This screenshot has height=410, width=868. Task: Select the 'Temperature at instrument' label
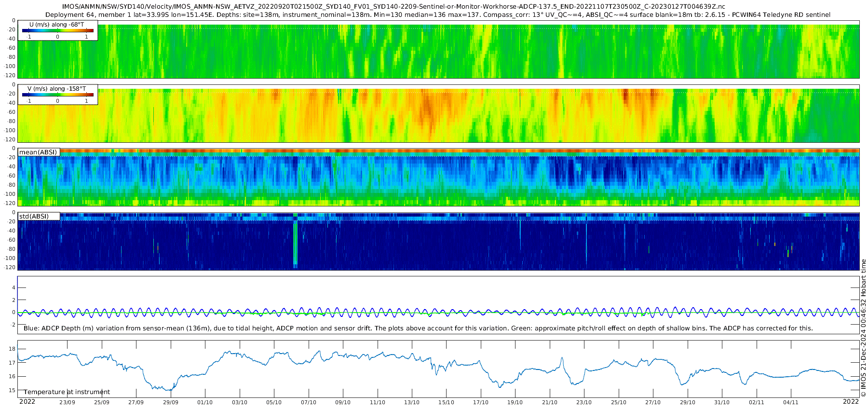[x=67, y=392]
